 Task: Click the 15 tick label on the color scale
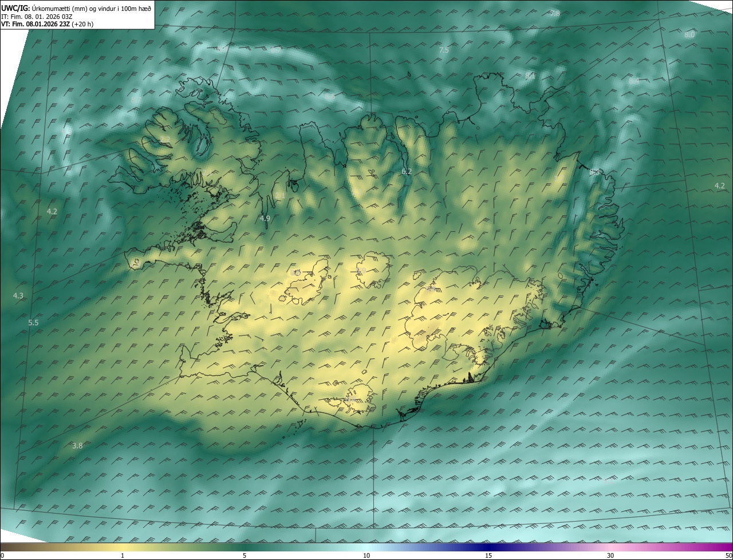pyautogui.click(x=488, y=555)
